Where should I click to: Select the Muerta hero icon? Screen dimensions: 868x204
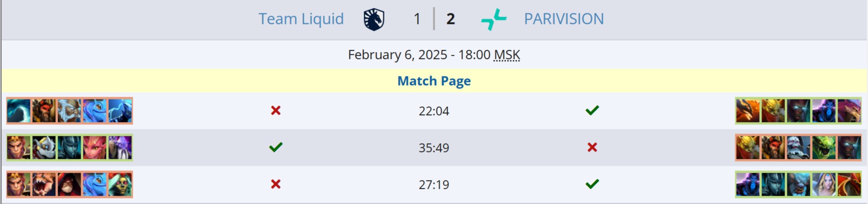click(120, 184)
